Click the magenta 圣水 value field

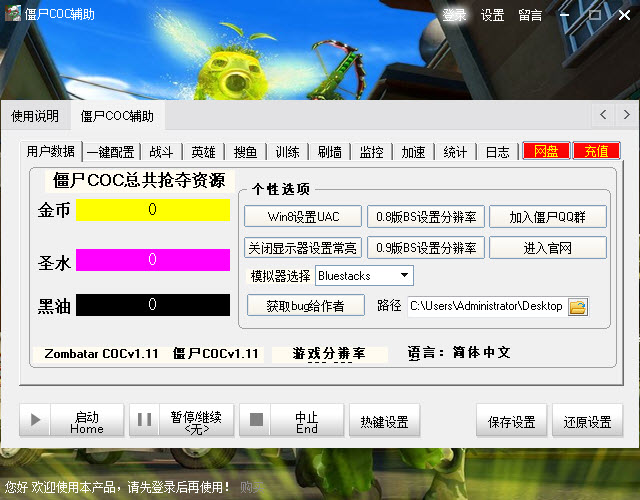point(153,259)
